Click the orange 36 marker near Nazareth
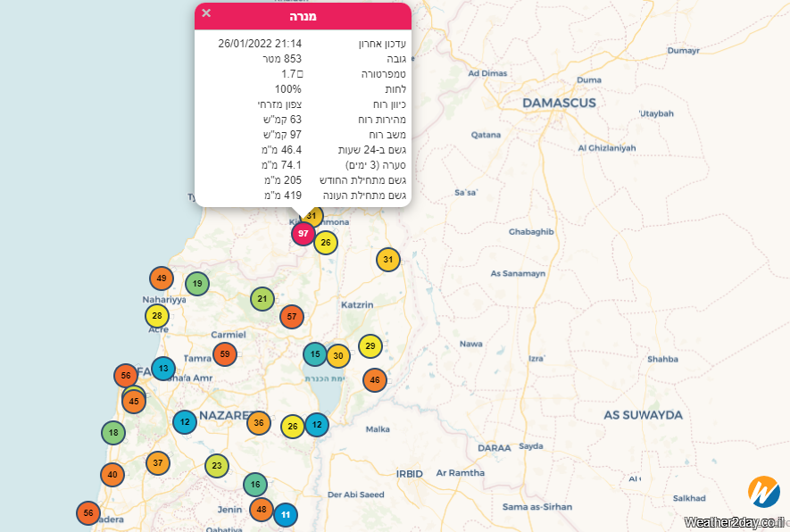The width and height of the screenshot is (790, 532). pyautogui.click(x=259, y=423)
